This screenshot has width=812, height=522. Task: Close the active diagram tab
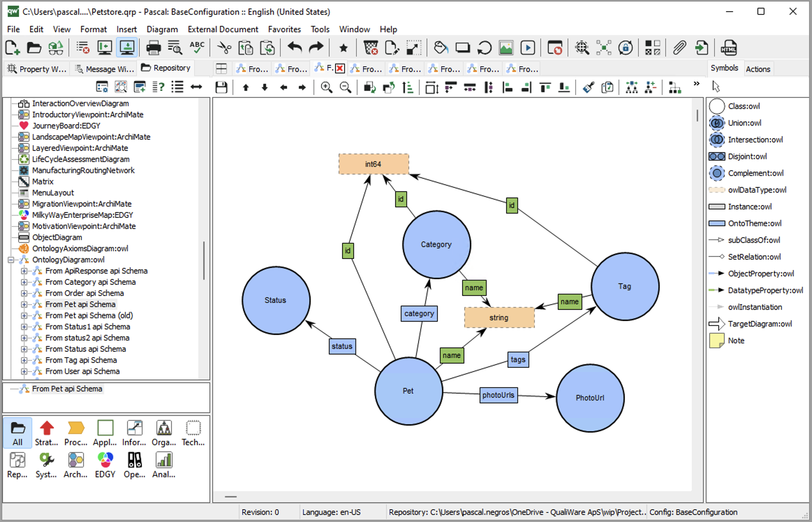click(x=340, y=68)
